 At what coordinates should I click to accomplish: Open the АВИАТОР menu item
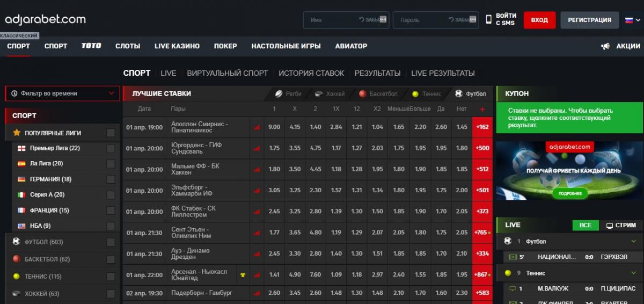tap(351, 46)
